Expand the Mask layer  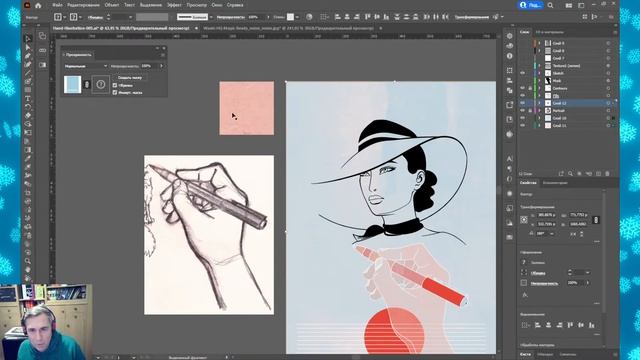539,81
